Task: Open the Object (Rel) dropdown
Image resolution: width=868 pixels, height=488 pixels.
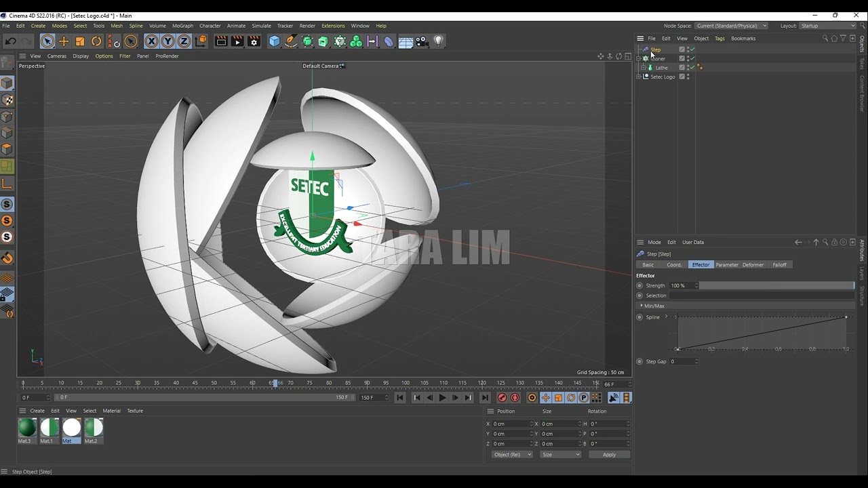Action: pyautogui.click(x=512, y=454)
